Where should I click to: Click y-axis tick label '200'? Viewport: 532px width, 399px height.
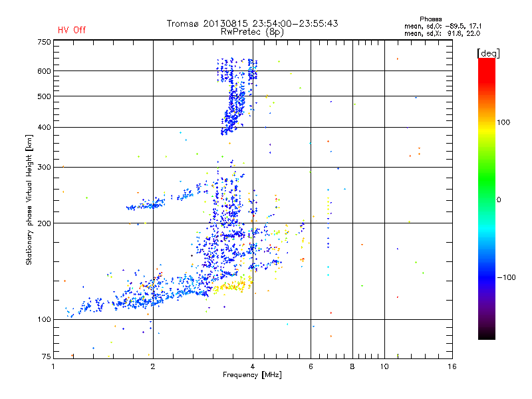[x=44, y=223]
